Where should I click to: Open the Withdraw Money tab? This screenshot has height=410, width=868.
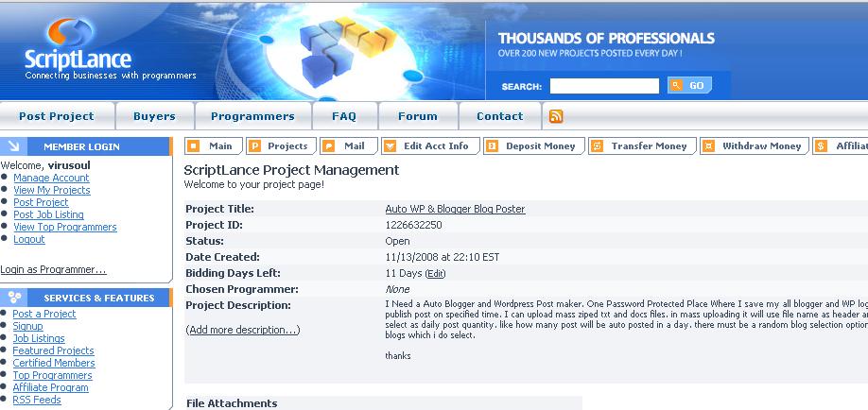[x=755, y=146]
